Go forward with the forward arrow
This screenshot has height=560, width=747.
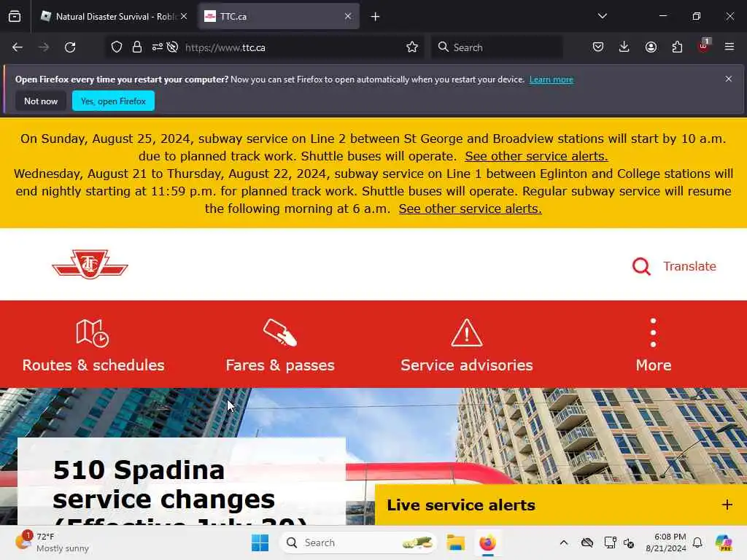coord(44,47)
